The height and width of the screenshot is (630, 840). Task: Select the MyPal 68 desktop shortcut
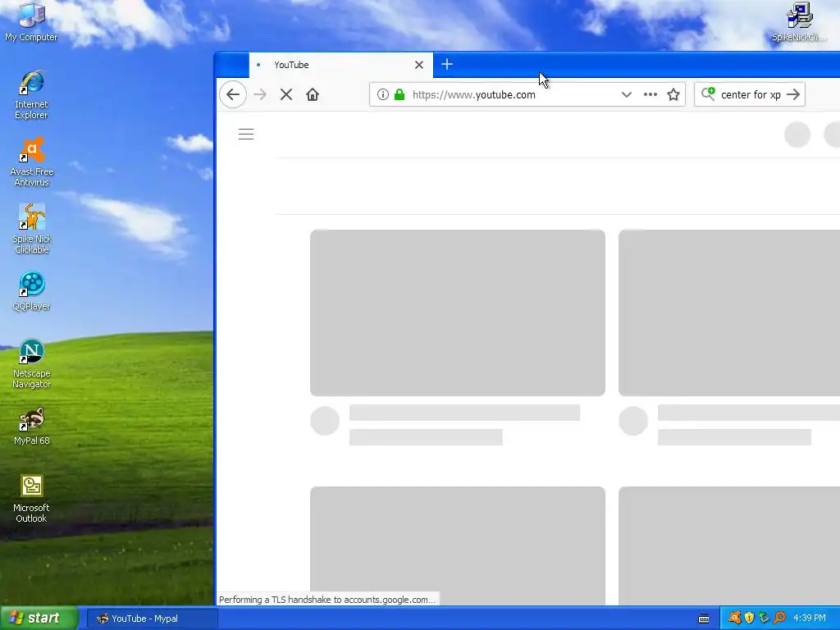pos(32,427)
